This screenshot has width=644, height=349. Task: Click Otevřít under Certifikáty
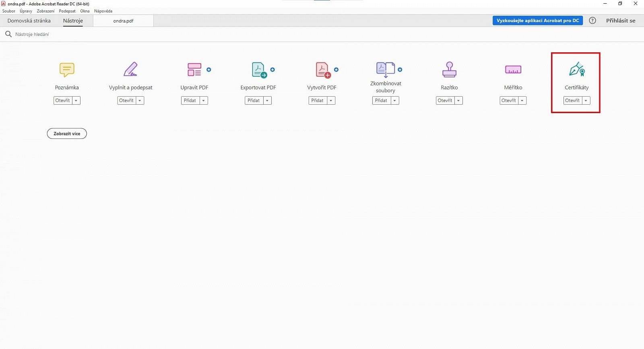tap(572, 101)
